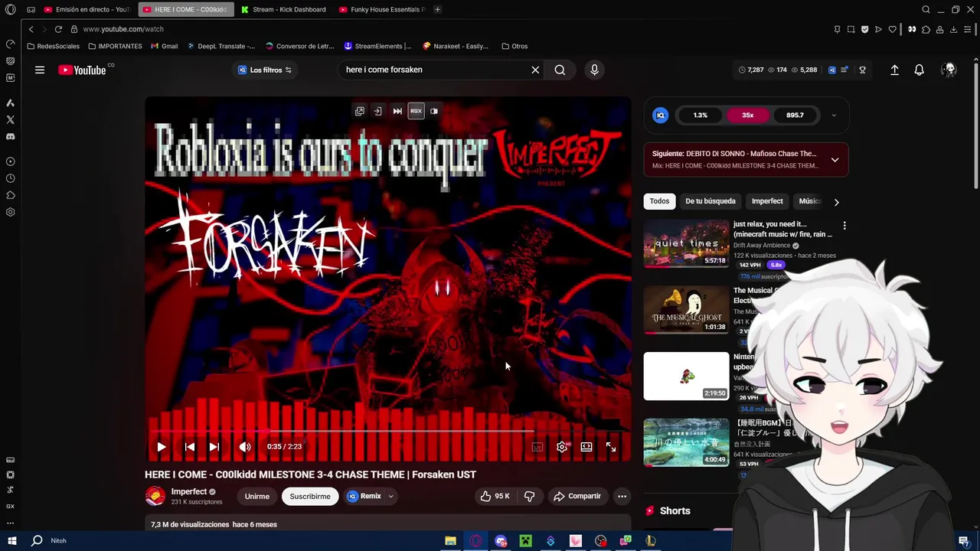
Task: Open options for just relax video
Action: [x=844, y=226]
